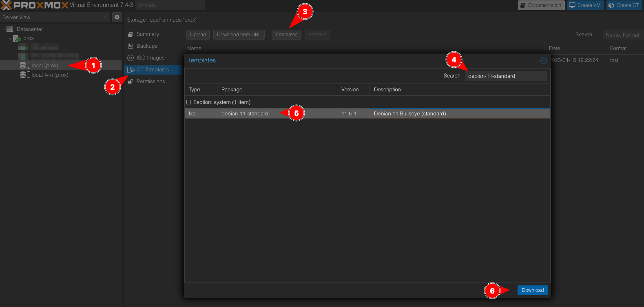This screenshot has height=307, width=644.
Task: Sort by the Name column header
Action: tap(364, 48)
